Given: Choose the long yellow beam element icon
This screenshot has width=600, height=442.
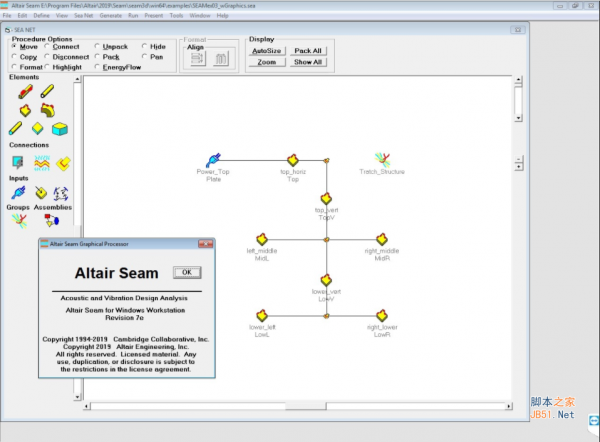Looking at the screenshot, I should point(15,128).
